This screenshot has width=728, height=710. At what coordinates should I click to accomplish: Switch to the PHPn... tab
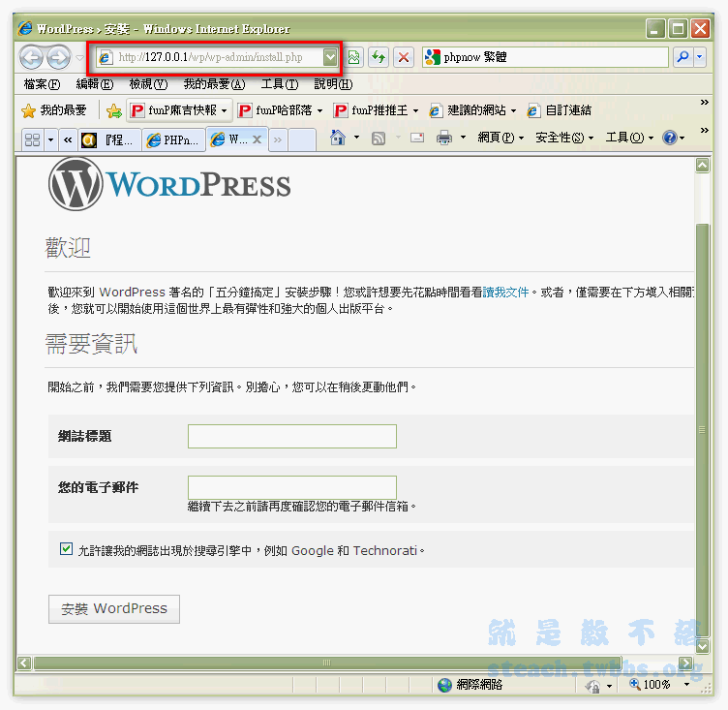(x=174, y=139)
